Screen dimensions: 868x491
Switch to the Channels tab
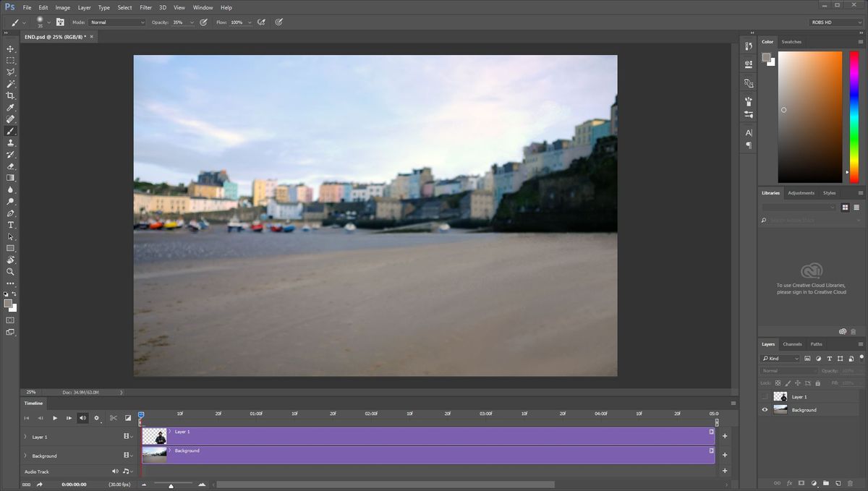pyautogui.click(x=792, y=344)
